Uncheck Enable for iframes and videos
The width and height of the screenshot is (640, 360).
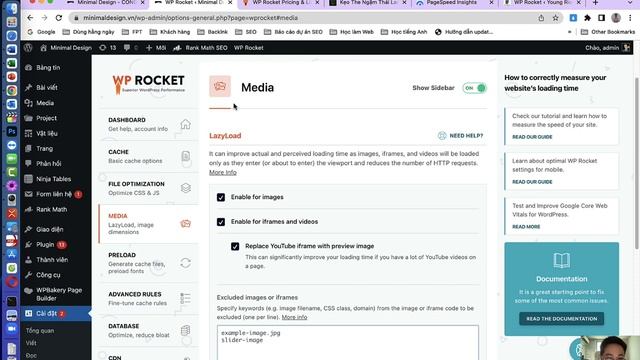click(221, 222)
